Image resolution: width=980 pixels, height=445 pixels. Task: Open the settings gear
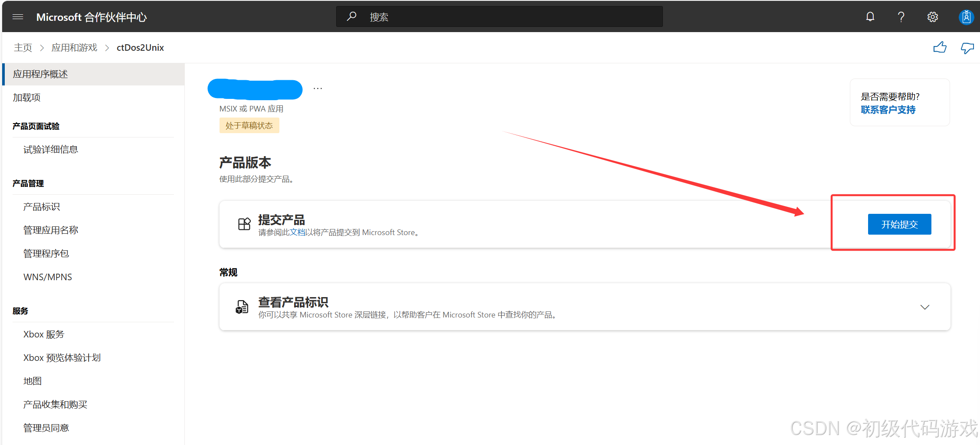click(x=932, y=17)
